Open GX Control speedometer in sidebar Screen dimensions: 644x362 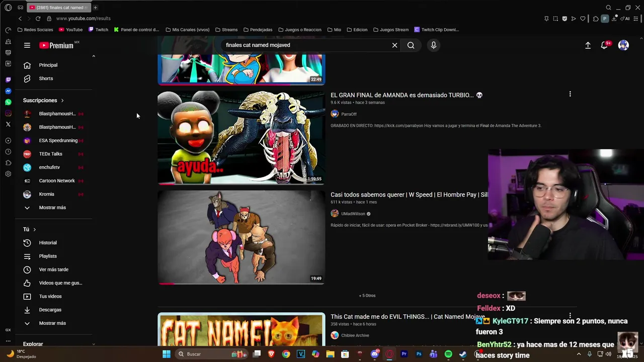click(8, 30)
